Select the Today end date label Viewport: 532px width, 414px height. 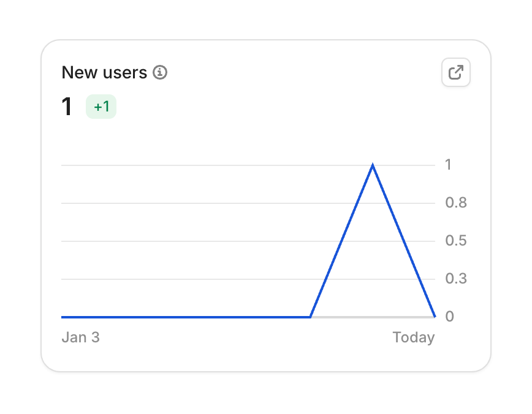414,337
